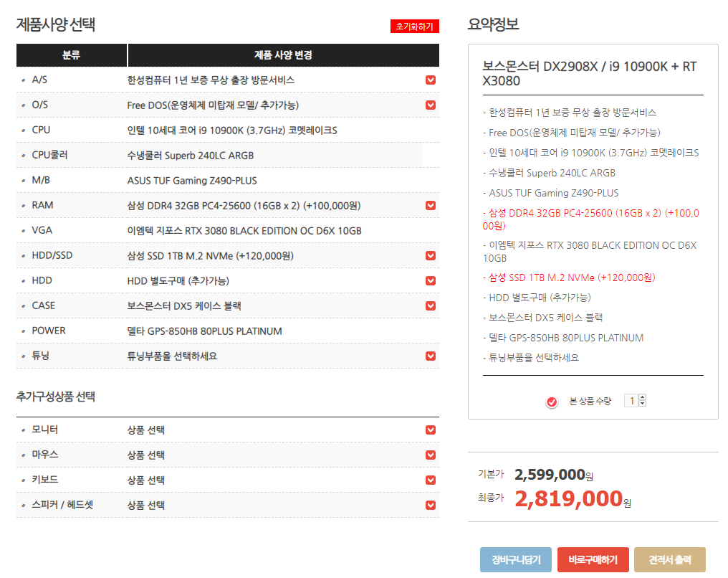Viewport: 728px width, 578px height.
Task: Click 삼성 SSD 1TB M.2 NVMe in HDD/SSD row
Action: [x=211, y=255]
